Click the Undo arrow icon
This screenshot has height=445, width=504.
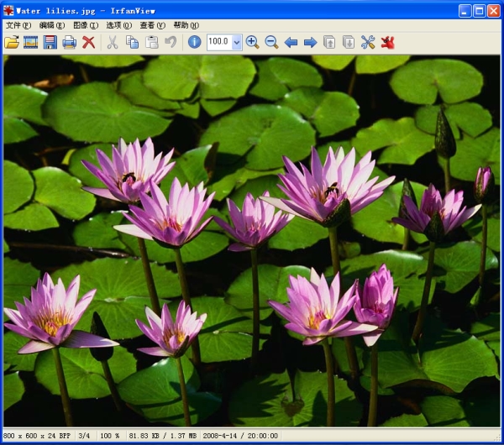pyautogui.click(x=171, y=43)
